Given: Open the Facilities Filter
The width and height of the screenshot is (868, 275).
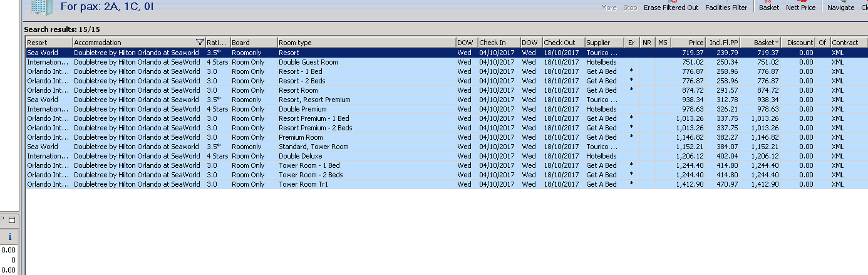Looking at the screenshot, I should click(726, 8).
